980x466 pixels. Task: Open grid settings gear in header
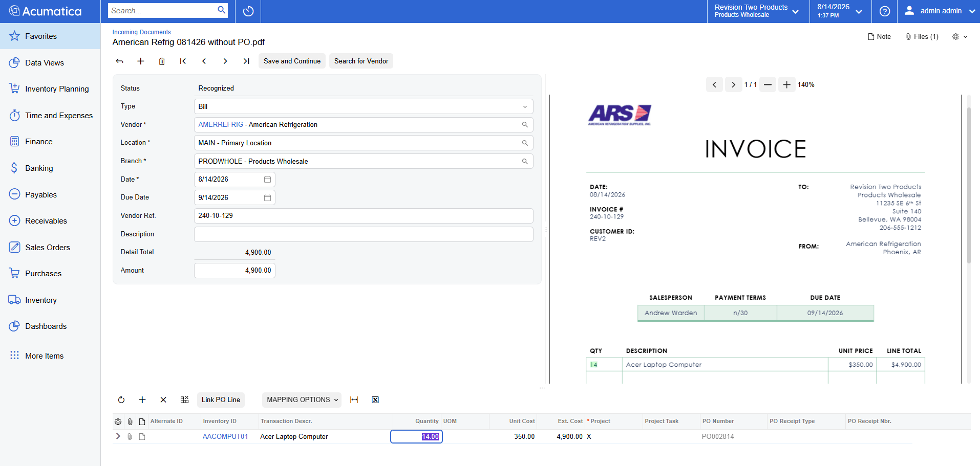pyautogui.click(x=118, y=421)
